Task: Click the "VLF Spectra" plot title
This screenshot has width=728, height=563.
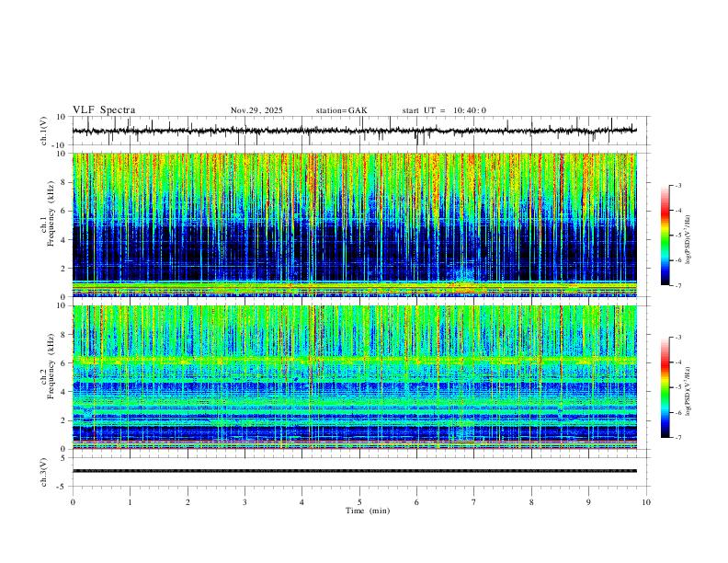Action: coord(104,110)
